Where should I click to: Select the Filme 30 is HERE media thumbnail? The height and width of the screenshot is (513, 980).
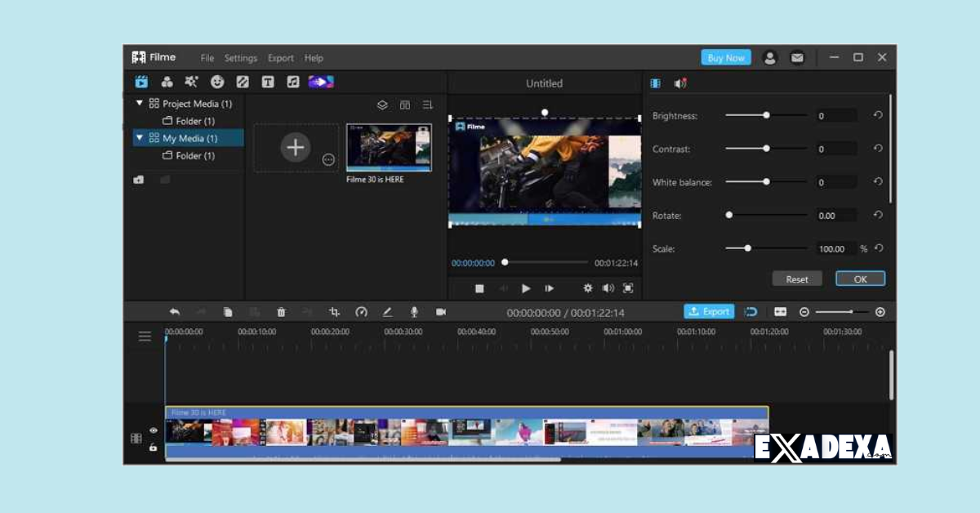(390, 147)
